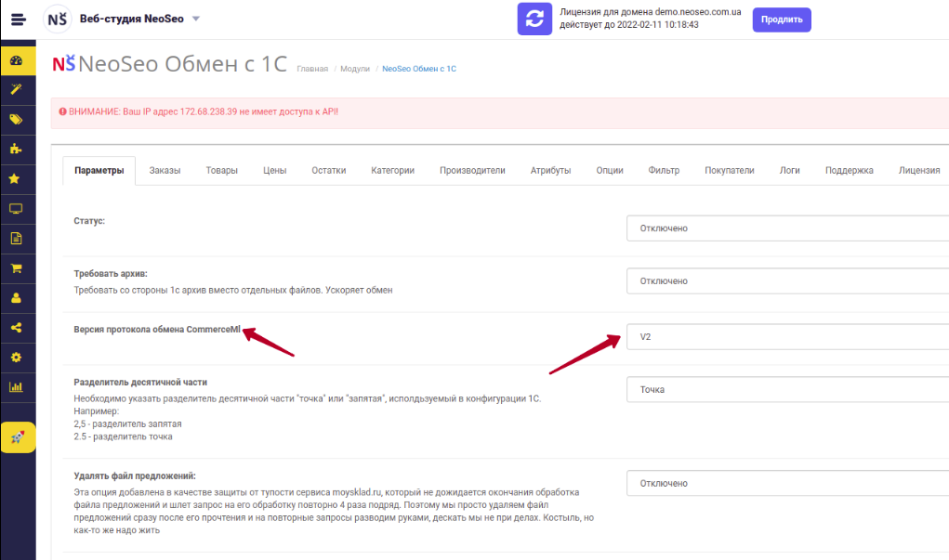The height and width of the screenshot is (560, 949).
Task: Click the Версия протокола обмена CommerceMl label
Action: (157, 330)
